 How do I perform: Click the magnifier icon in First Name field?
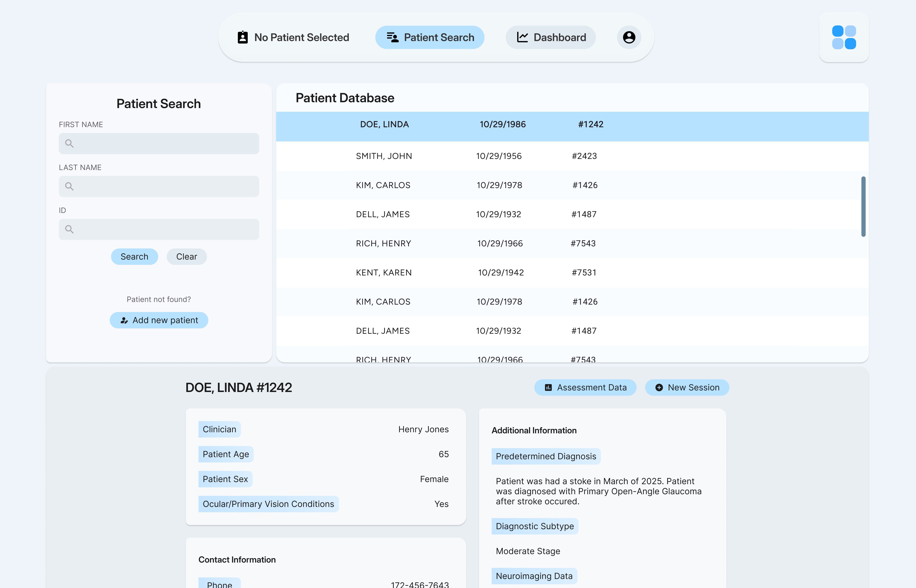(69, 144)
